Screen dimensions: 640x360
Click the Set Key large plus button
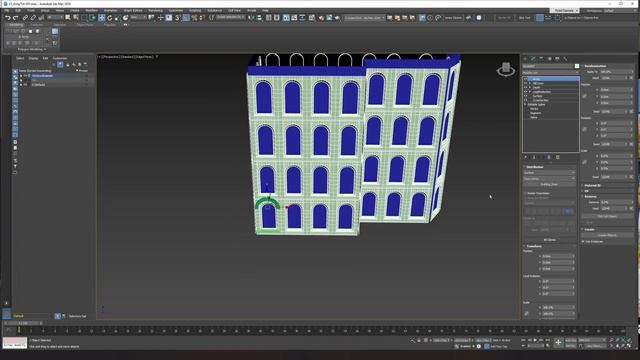tap(558, 342)
